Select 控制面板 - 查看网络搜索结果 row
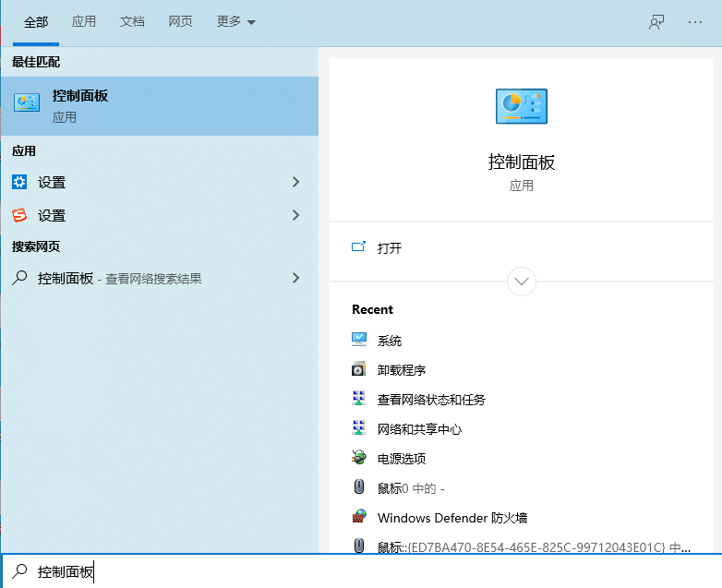Image resolution: width=722 pixels, height=588 pixels. coord(160,278)
